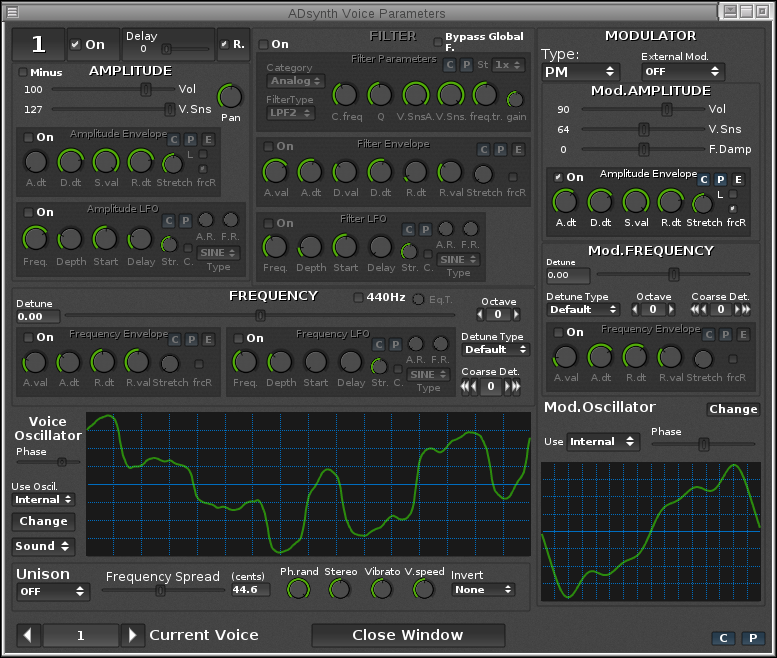Open the External Mod. OFF dropdown
The width and height of the screenshot is (777, 658).
(683, 72)
